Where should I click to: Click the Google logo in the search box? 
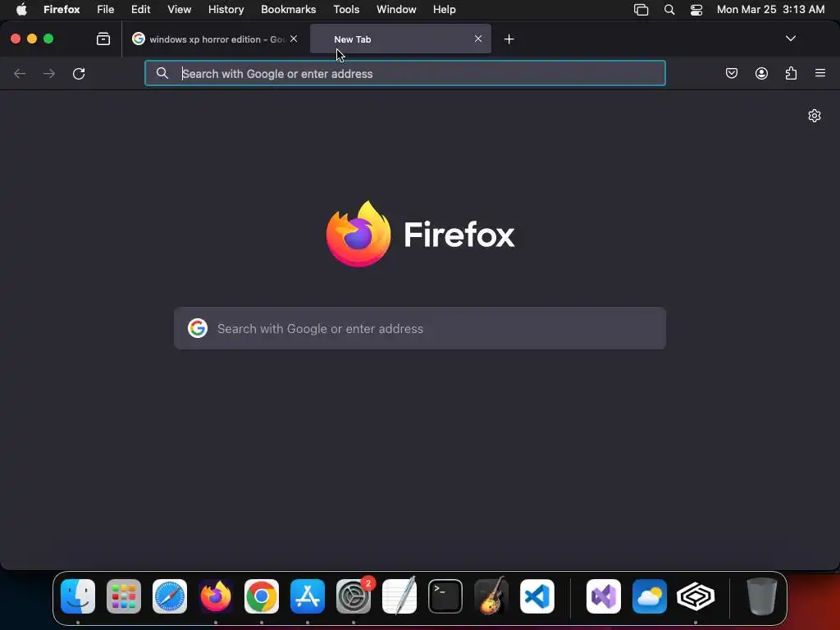[198, 328]
